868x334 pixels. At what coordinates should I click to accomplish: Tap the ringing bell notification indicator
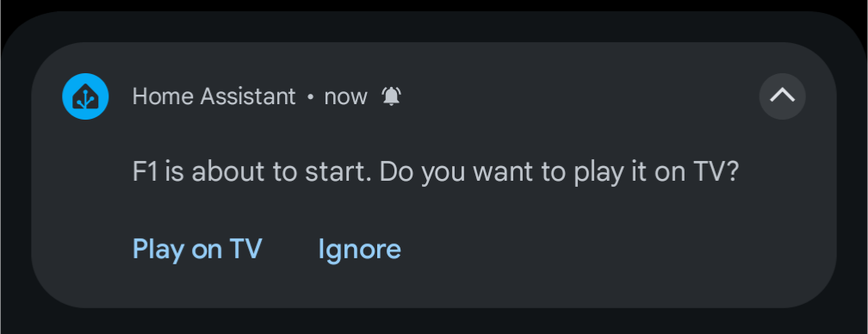point(391,96)
